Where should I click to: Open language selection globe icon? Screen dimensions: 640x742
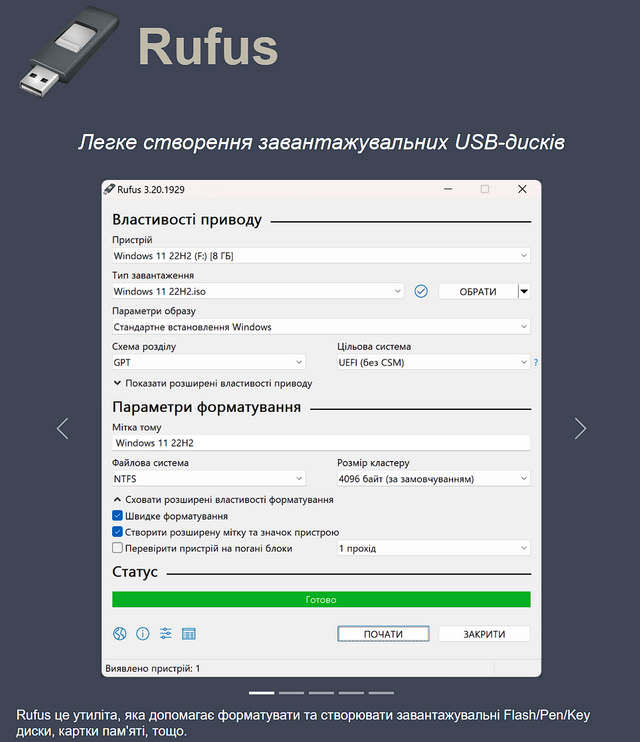coord(120,634)
